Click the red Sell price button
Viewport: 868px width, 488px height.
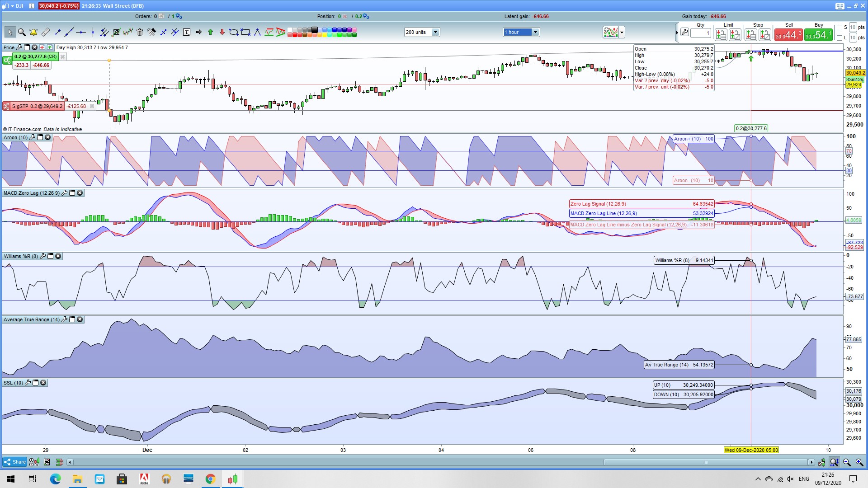tap(788, 35)
